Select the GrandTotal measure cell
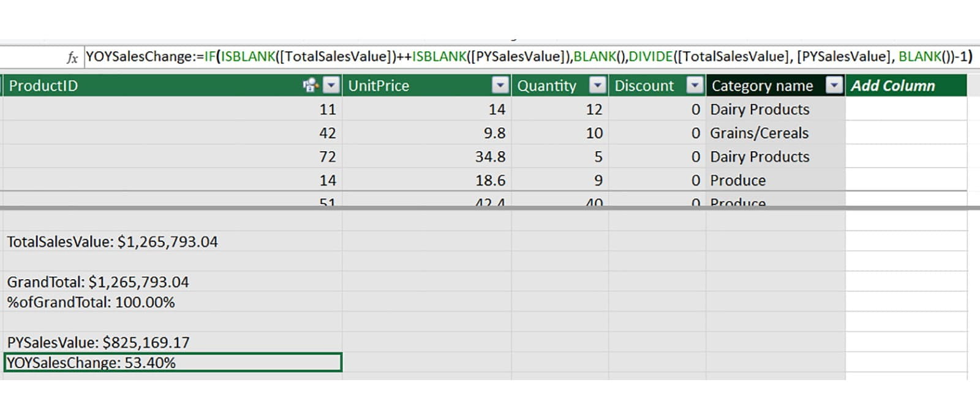Screen dimensions: 980x420 (98, 282)
